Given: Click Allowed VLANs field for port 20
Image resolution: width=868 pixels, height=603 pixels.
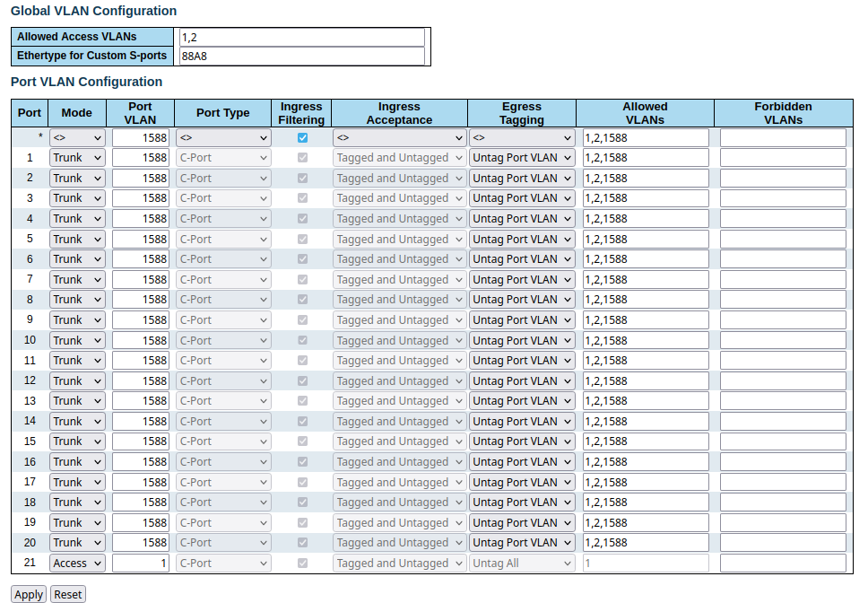Looking at the screenshot, I should (x=646, y=543).
